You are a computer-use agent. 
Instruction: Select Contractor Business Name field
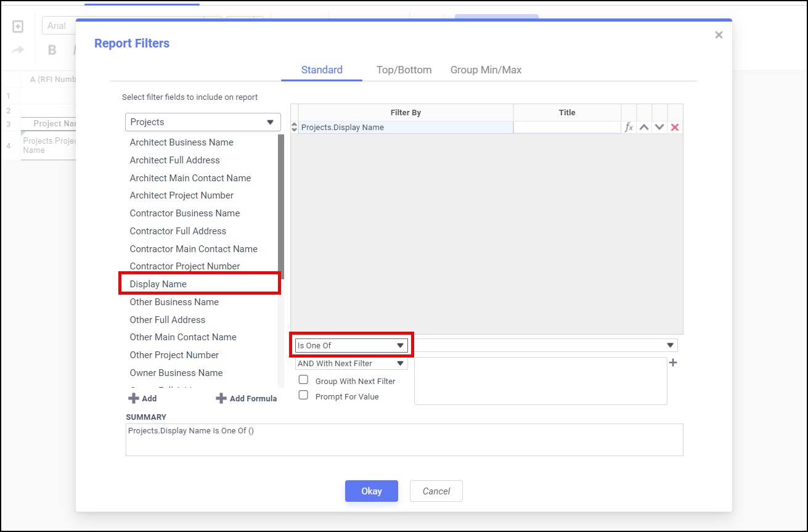coord(185,213)
